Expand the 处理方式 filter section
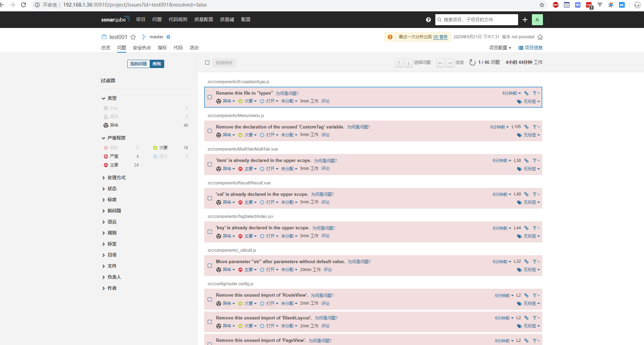Image resolution: width=644 pixels, height=345 pixels. [114, 178]
